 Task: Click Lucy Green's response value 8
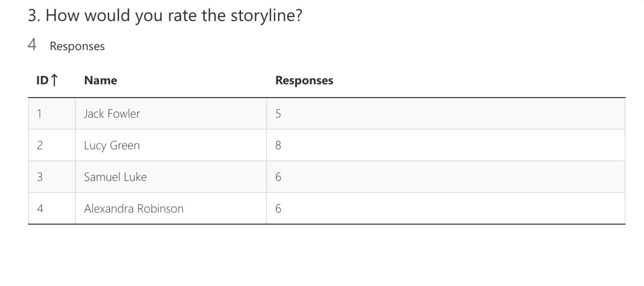278,145
